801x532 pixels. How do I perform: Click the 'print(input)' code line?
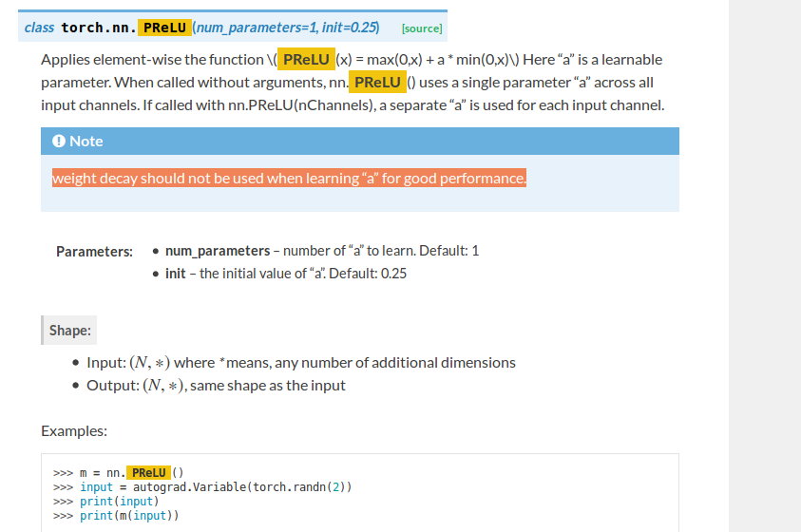click(119, 502)
